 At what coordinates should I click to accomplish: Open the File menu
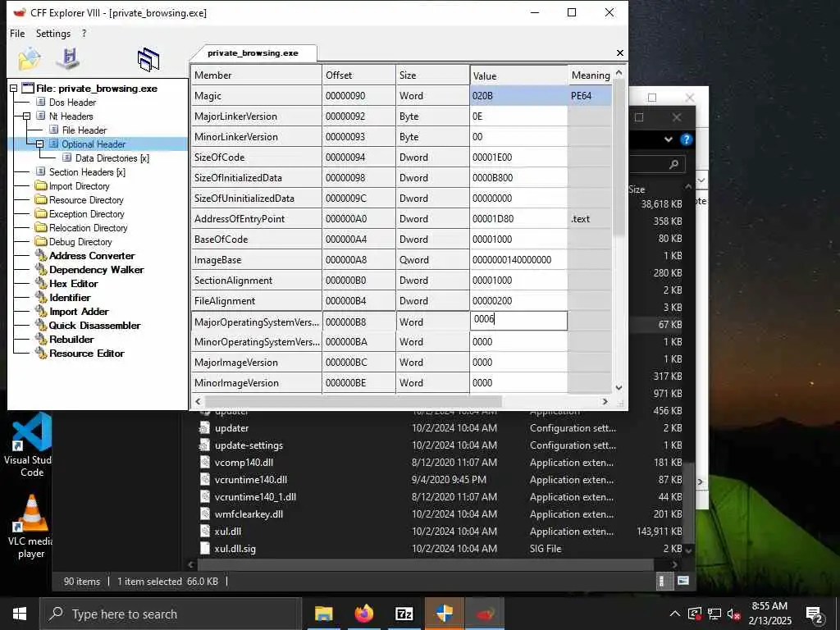17,33
